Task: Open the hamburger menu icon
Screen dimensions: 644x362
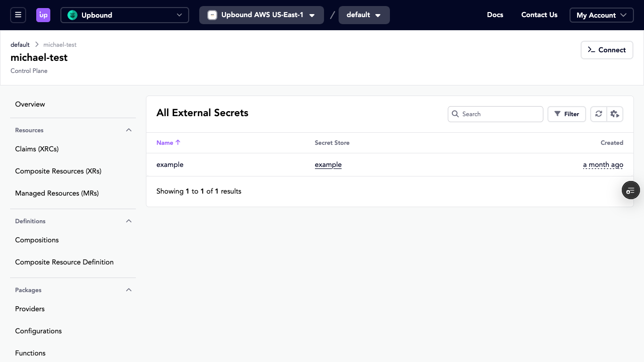Action: [18, 15]
